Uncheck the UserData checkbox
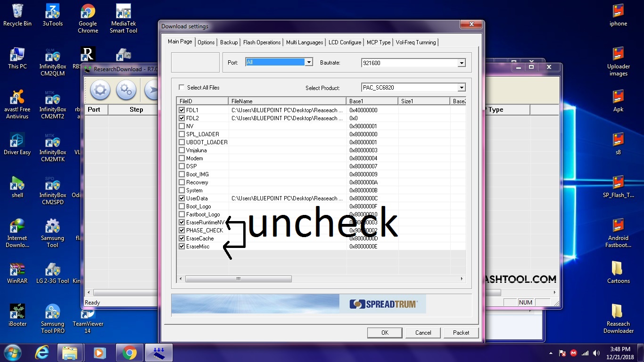 (182, 198)
